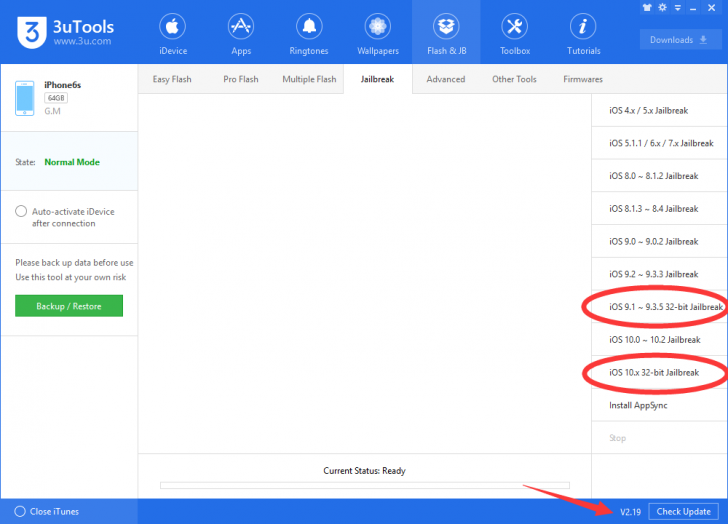Open the Tutorials section
Viewport: 728px width, 524px height.
coord(583,34)
